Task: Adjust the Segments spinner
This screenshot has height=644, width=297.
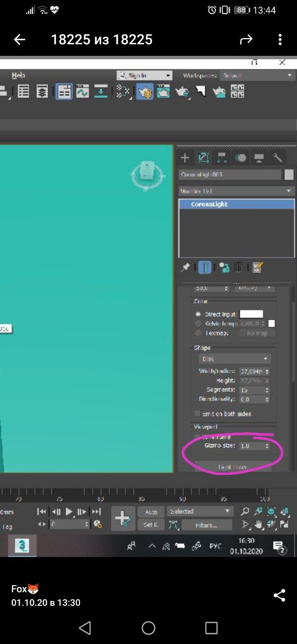Action: [x=267, y=390]
